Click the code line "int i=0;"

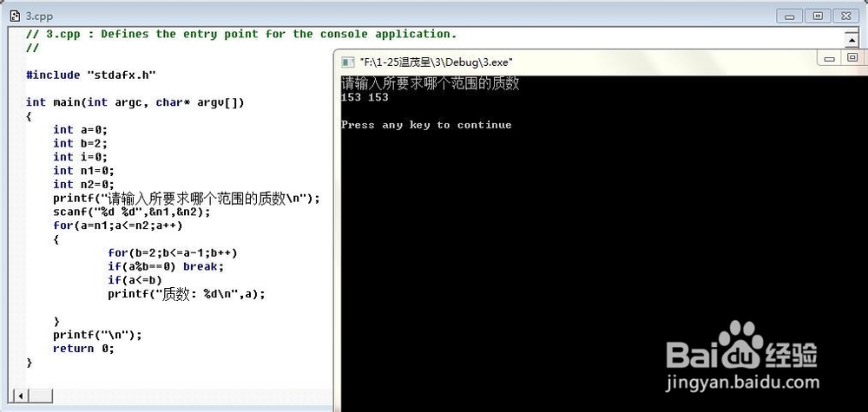point(80,157)
